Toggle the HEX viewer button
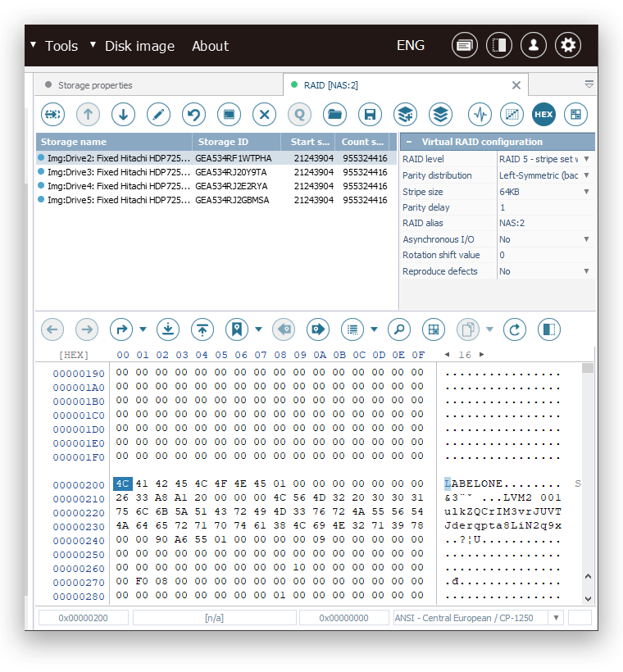The image size is (623, 672). point(543,115)
